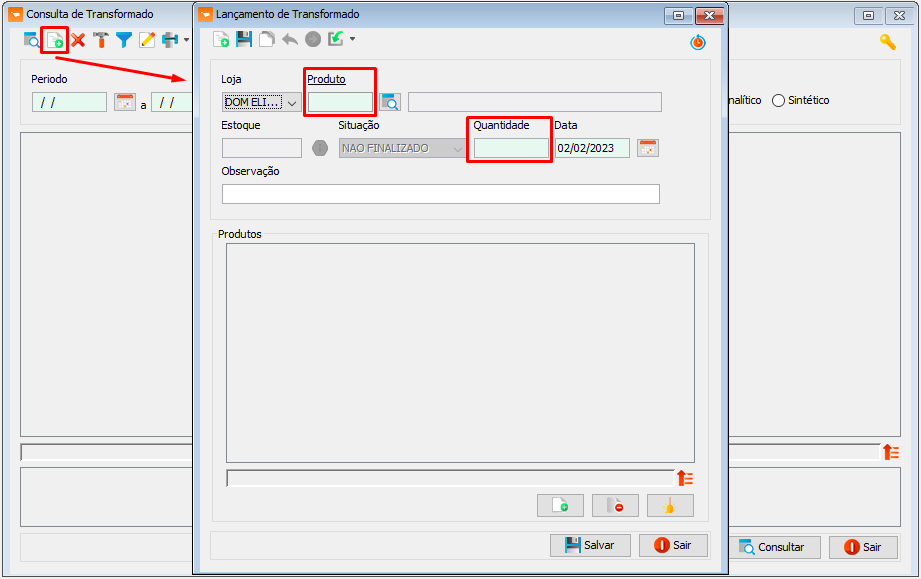This screenshot has height=579, width=921.
Task: Click new record icon in Consulta de Transformado toolbar
Action: click(55, 40)
